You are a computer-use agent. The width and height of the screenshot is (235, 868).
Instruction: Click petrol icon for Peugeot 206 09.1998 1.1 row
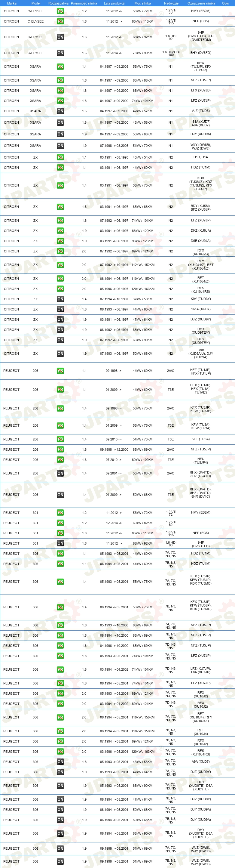tap(60, 371)
